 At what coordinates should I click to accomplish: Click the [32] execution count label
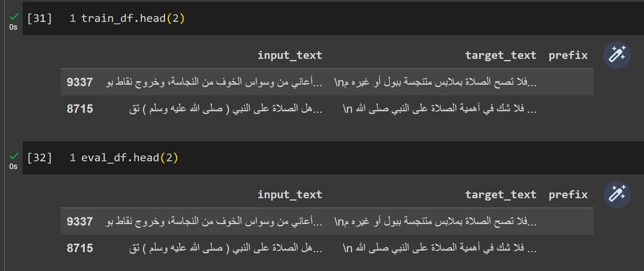(40, 157)
